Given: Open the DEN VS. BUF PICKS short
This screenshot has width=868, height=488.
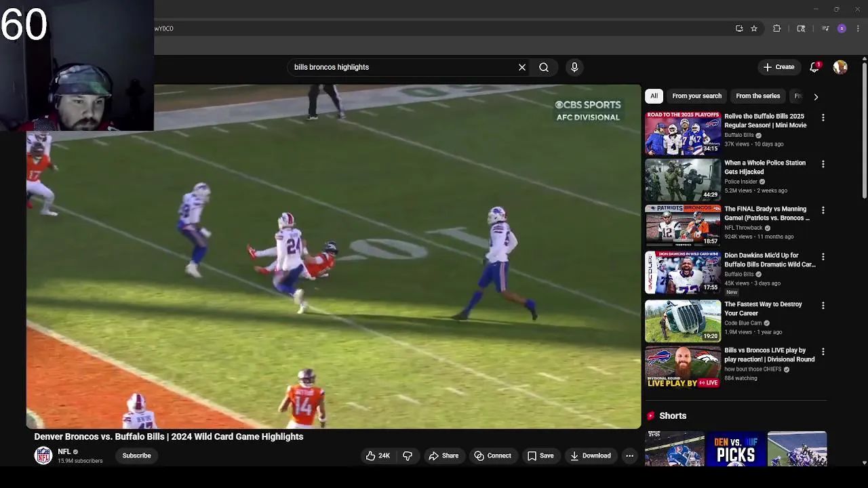Looking at the screenshot, I should [736, 449].
